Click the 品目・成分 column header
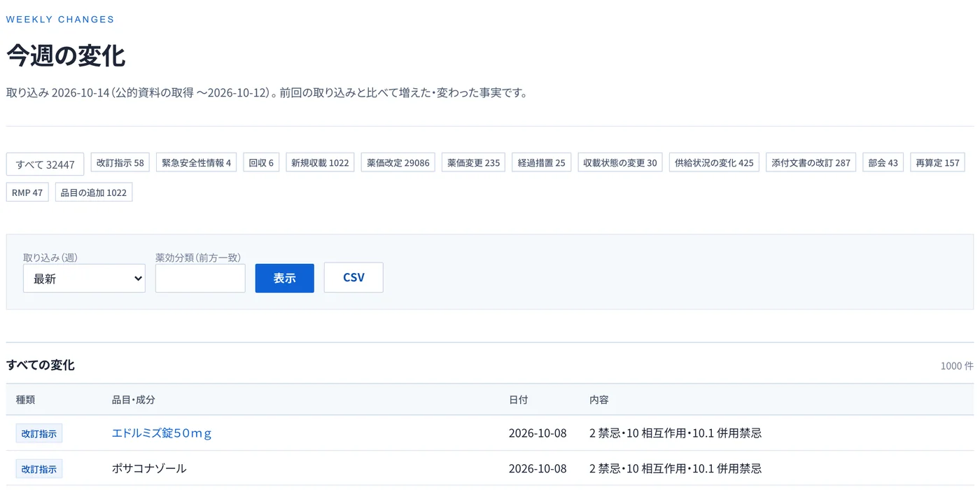Image resolution: width=980 pixels, height=490 pixels. click(x=134, y=400)
